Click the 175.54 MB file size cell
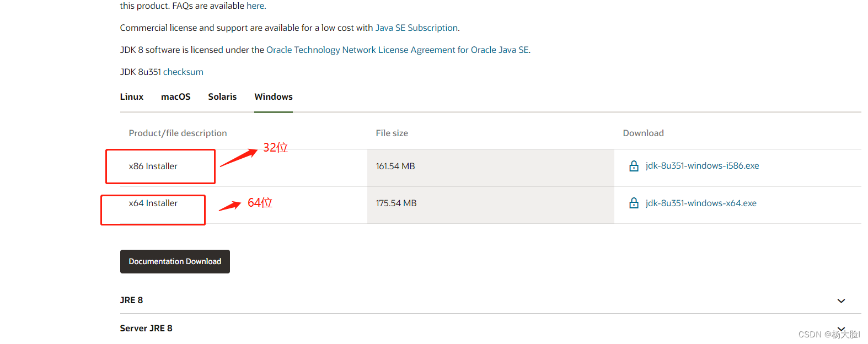The image size is (868, 344). point(396,203)
